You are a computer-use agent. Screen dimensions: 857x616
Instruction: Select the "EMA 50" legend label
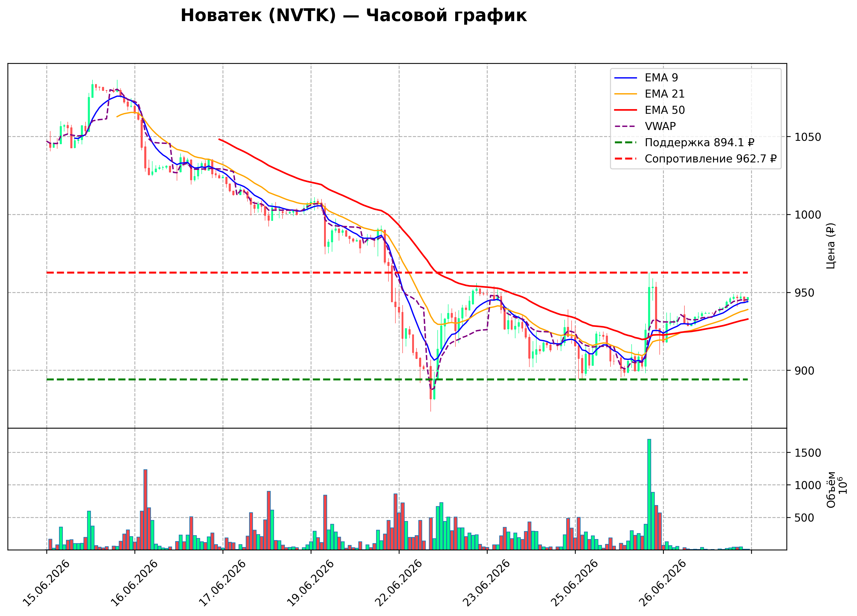click(x=665, y=110)
